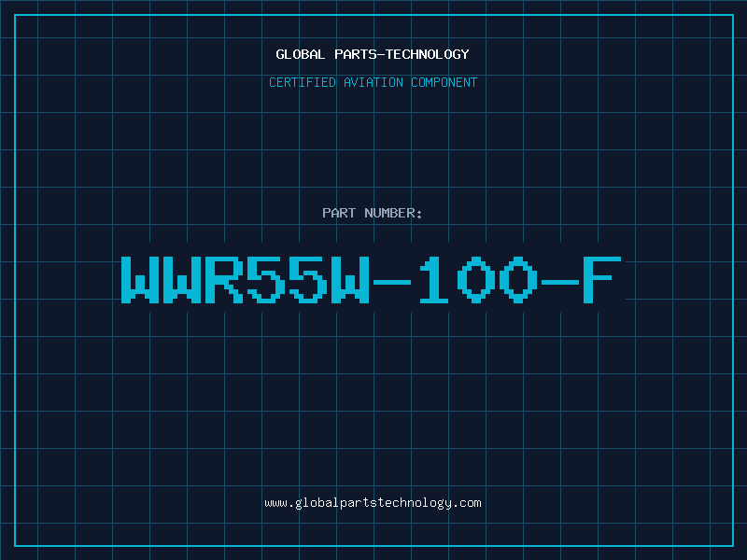
Task: Click the first dash in the part number
Action: (x=392, y=283)
